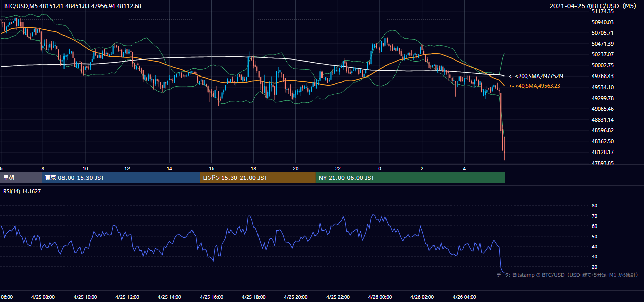Click the 4/26 04:00 bottom time label
Image resolution: width=644 pixels, height=302 pixels.
point(465,297)
